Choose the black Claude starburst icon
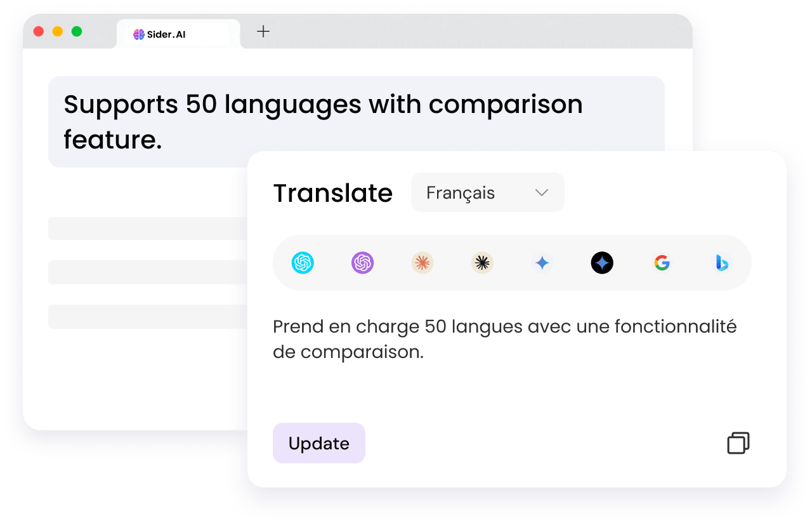 (x=482, y=263)
